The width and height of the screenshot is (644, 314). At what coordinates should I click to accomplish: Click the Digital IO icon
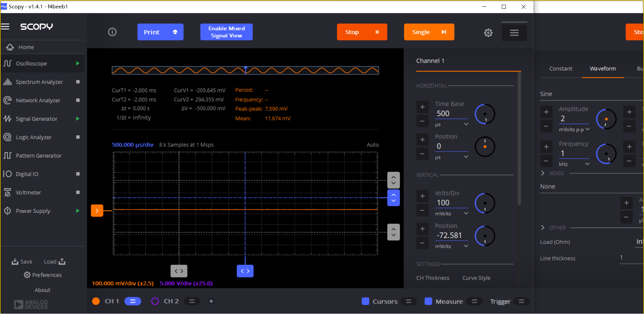pos(7,174)
